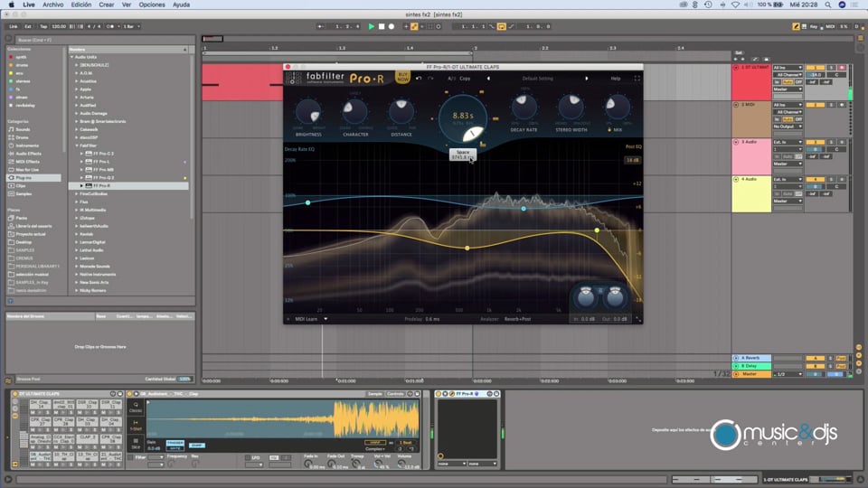Select the Sounds category in browser
The height and width of the screenshot is (488, 868).
(x=24, y=129)
